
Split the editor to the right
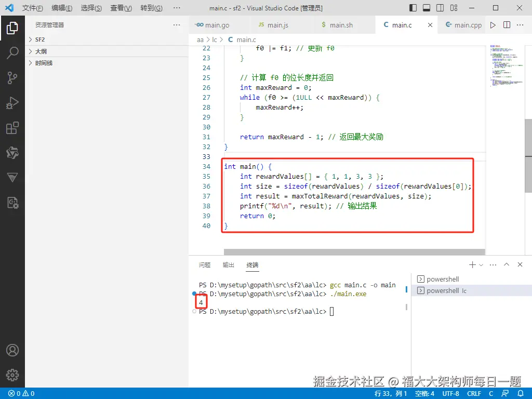[507, 25]
